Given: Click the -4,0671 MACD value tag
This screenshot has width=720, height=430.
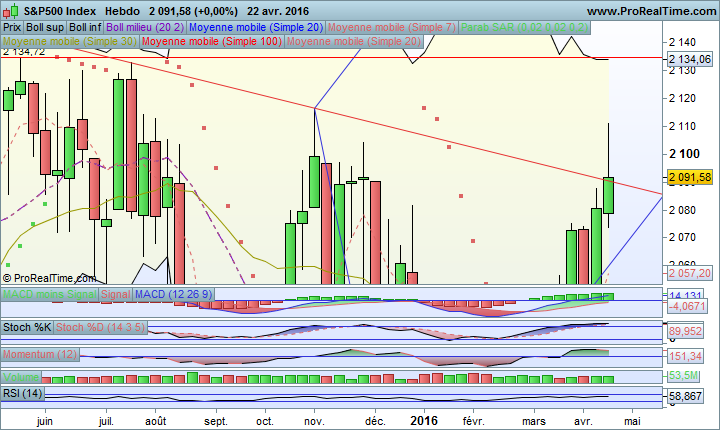Looking at the screenshot, I should click(x=687, y=306).
